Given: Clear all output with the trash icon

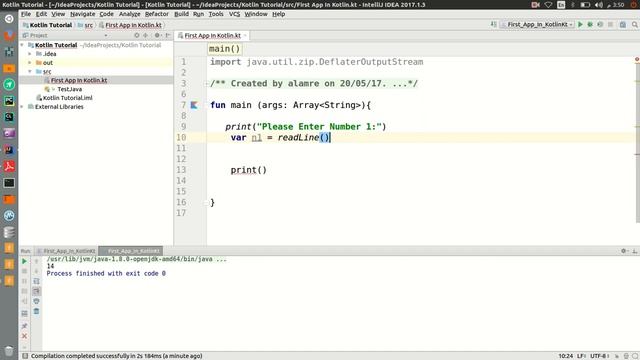Looking at the screenshot, I should tap(36, 311).
